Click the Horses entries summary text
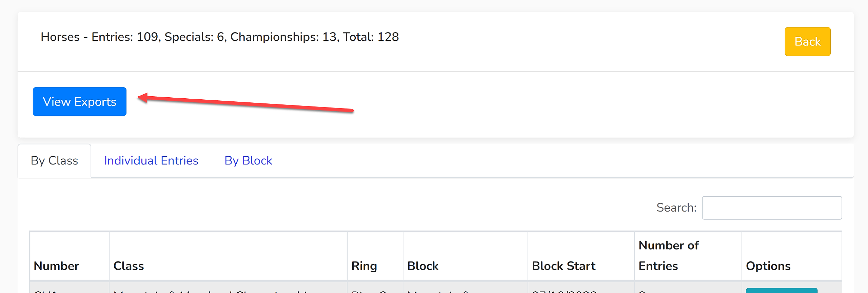868x293 pixels. 220,37
